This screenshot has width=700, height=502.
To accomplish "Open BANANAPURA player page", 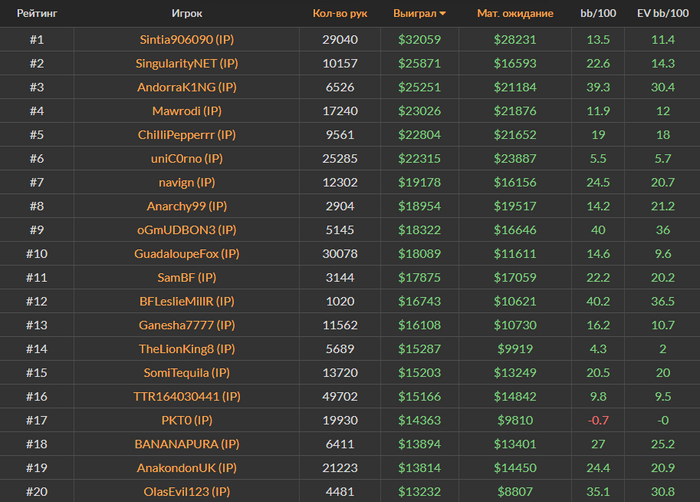I will 187,444.
